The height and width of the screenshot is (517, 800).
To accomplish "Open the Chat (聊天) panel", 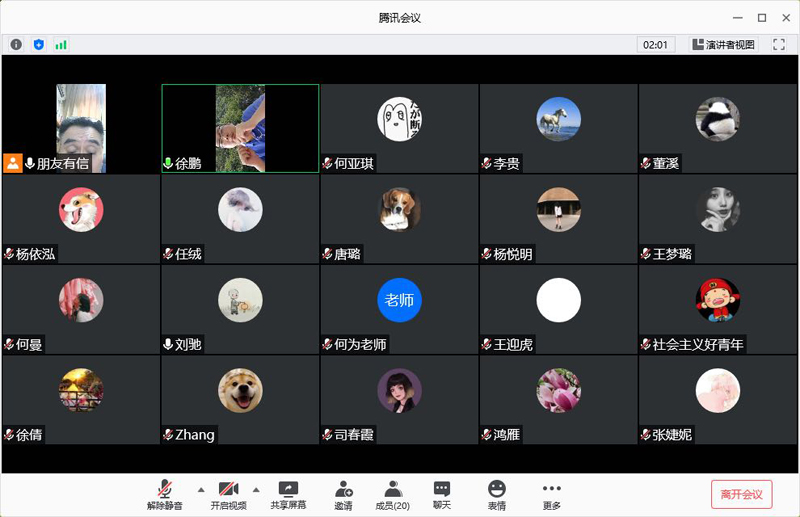I will 442,495.
